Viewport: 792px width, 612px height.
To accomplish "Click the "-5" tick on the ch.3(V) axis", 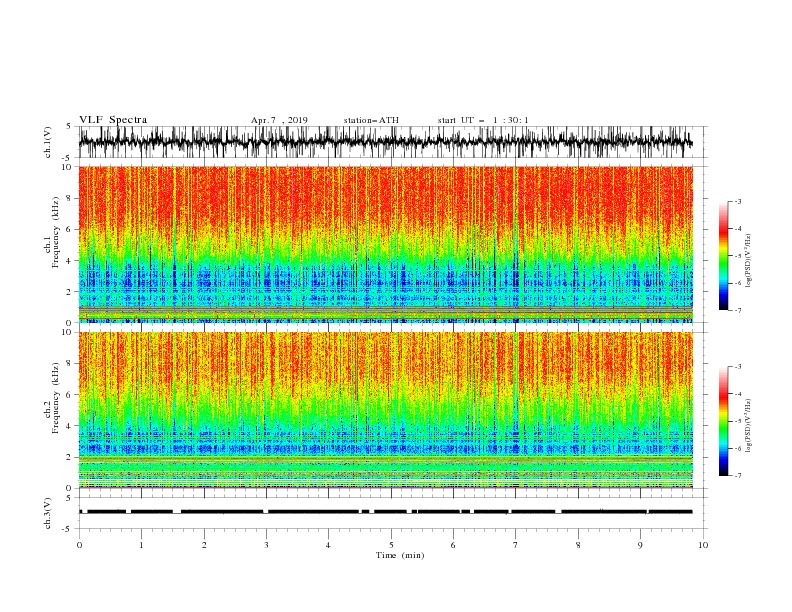I will click(x=68, y=529).
